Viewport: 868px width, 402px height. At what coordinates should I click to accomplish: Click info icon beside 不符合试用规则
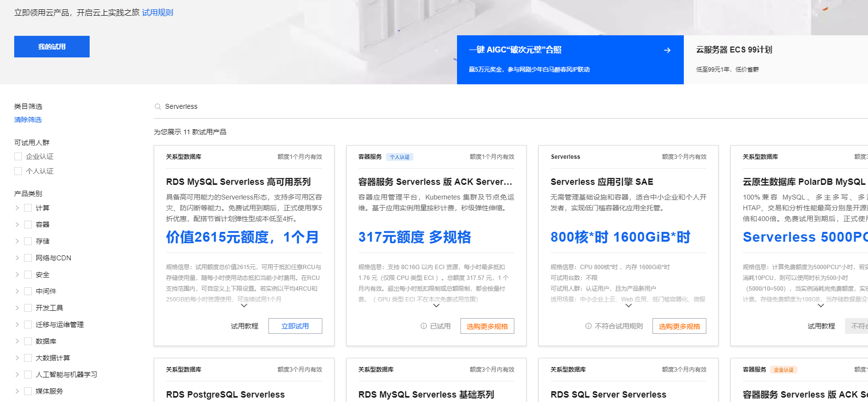tap(588, 326)
